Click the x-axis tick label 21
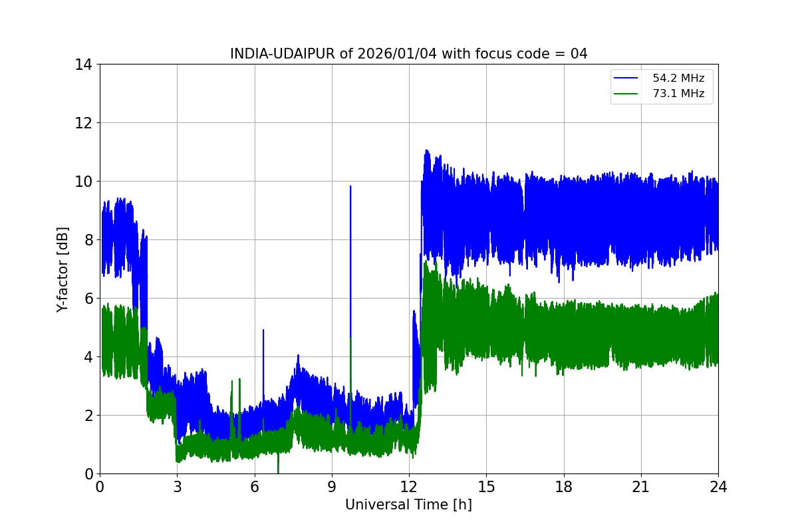The image size is (798, 532). point(641,487)
